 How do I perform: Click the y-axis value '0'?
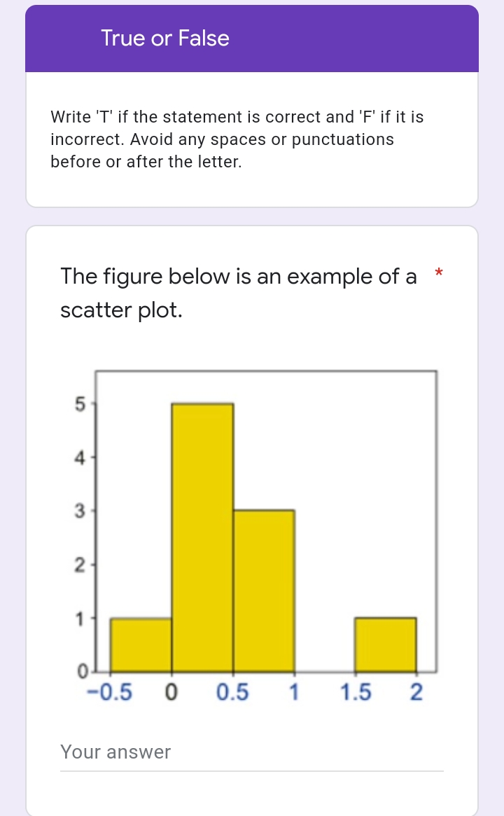pos(83,671)
